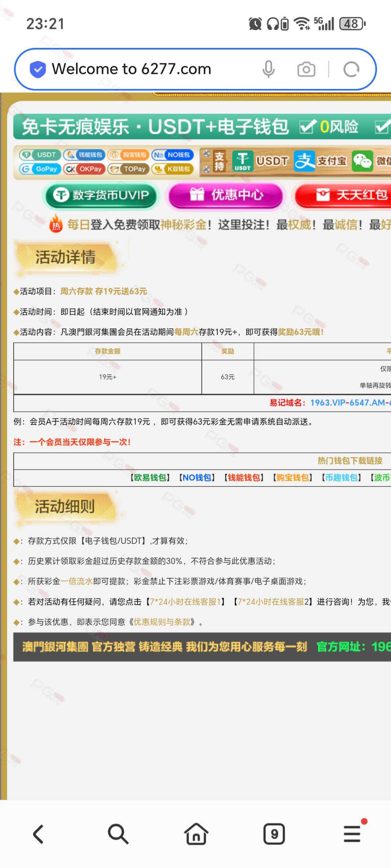Select the TOPay wallet badge
The height and width of the screenshot is (868, 391).
128,169
